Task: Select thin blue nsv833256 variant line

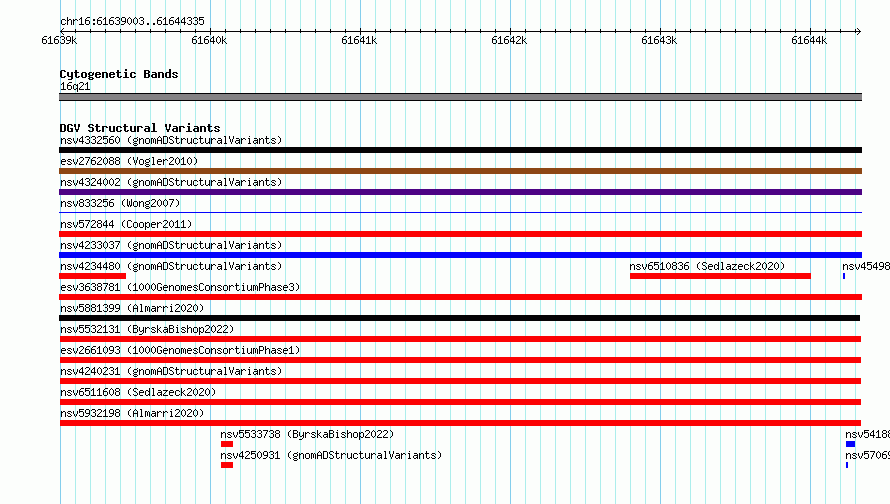Action: tap(460, 213)
